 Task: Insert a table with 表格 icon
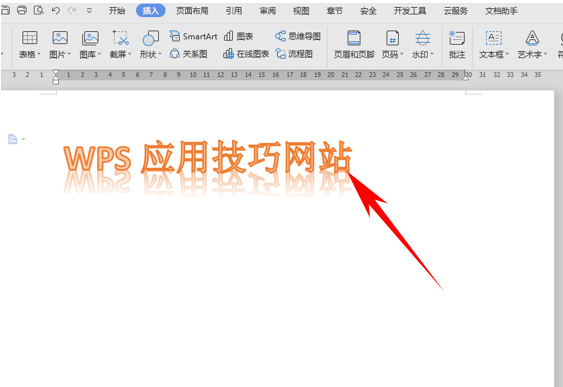[29, 38]
